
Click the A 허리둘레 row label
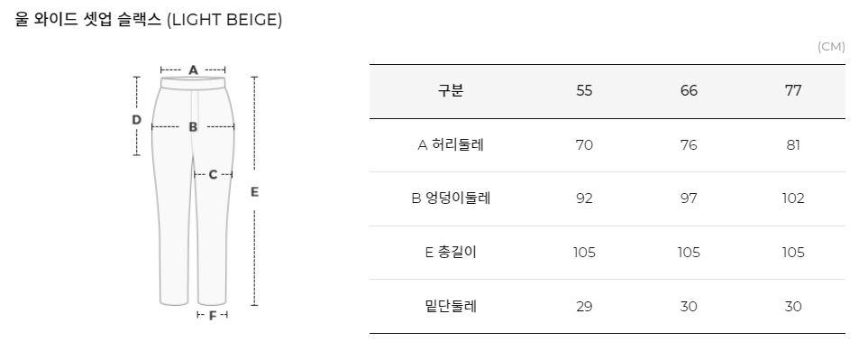(x=451, y=145)
